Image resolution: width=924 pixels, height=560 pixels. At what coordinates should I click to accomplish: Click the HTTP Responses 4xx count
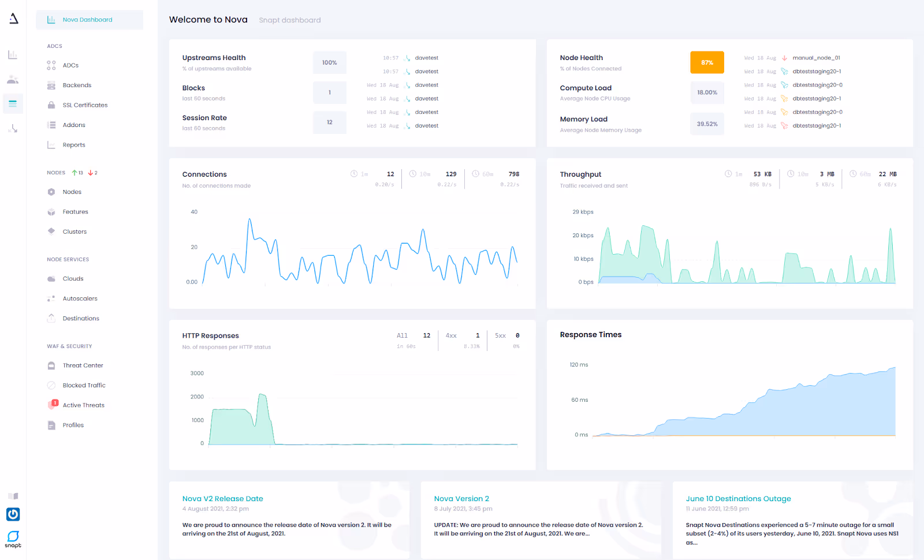[478, 335]
